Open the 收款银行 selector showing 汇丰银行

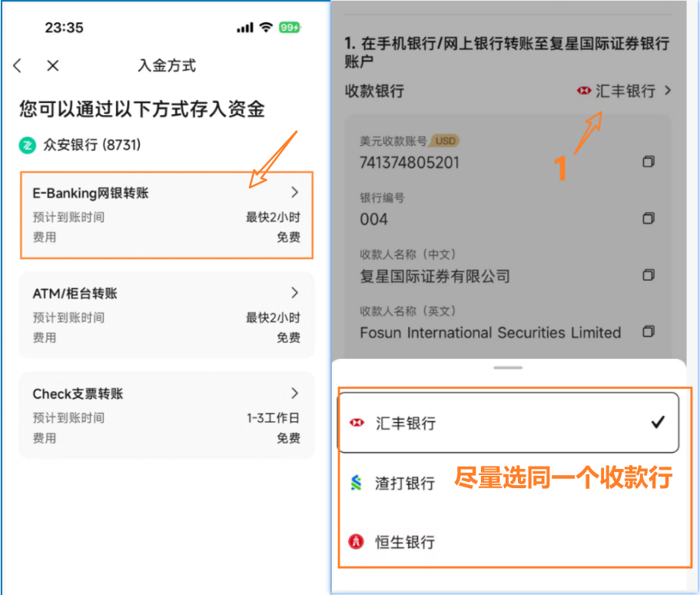(624, 91)
